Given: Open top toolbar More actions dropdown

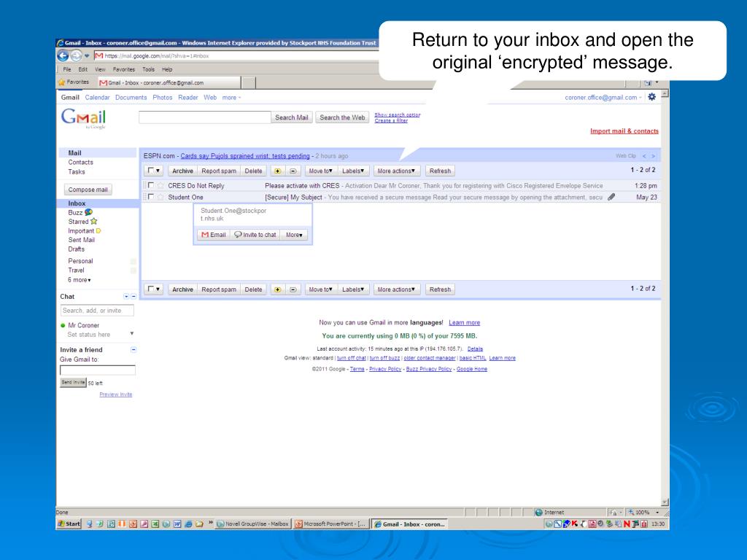Looking at the screenshot, I should point(396,171).
